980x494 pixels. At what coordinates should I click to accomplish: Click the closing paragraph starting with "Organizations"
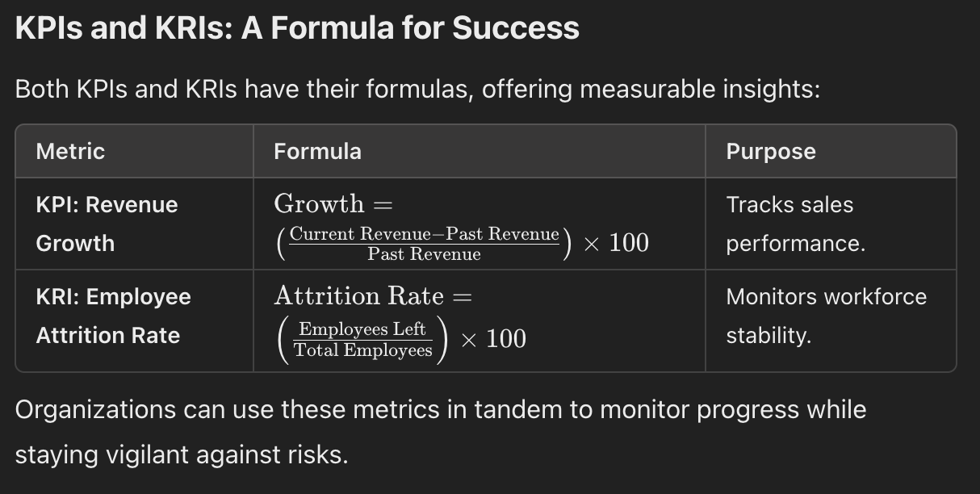point(440,410)
